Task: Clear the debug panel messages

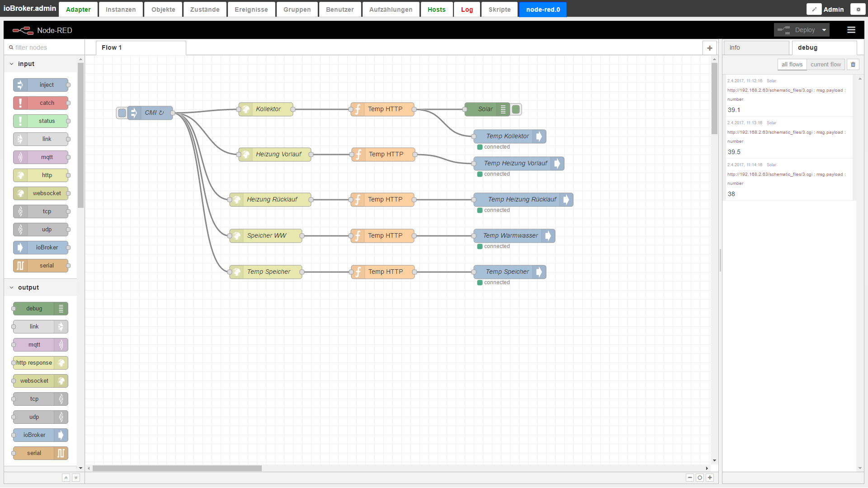Action: pyautogui.click(x=854, y=64)
